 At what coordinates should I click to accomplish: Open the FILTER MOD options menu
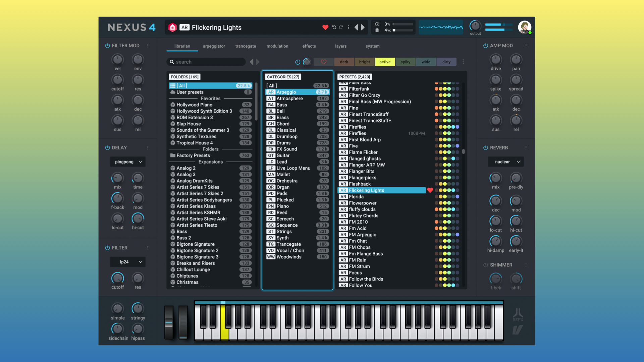[148, 46]
